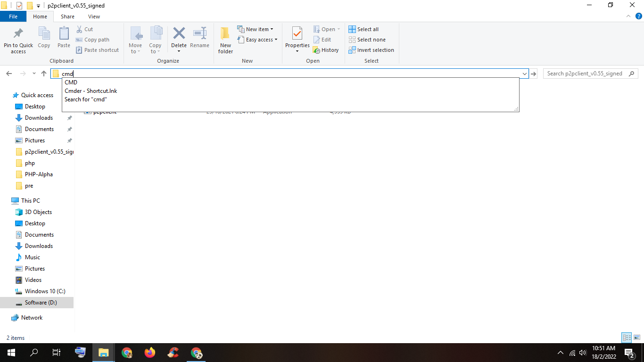The width and height of the screenshot is (644, 362).
Task: Switch to the View ribbon tab
Action: (94, 16)
